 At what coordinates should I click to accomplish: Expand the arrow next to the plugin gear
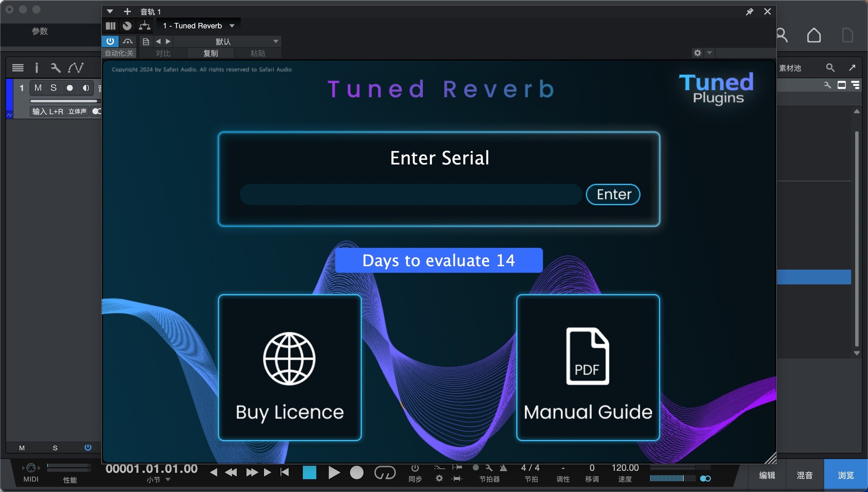click(x=710, y=53)
